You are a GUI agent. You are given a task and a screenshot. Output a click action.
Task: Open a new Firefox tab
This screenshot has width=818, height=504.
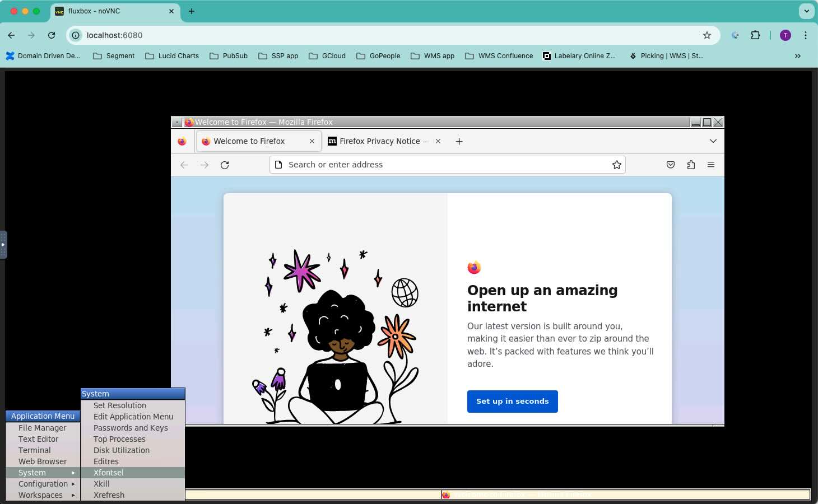pyautogui.click(x=459, y=141)
